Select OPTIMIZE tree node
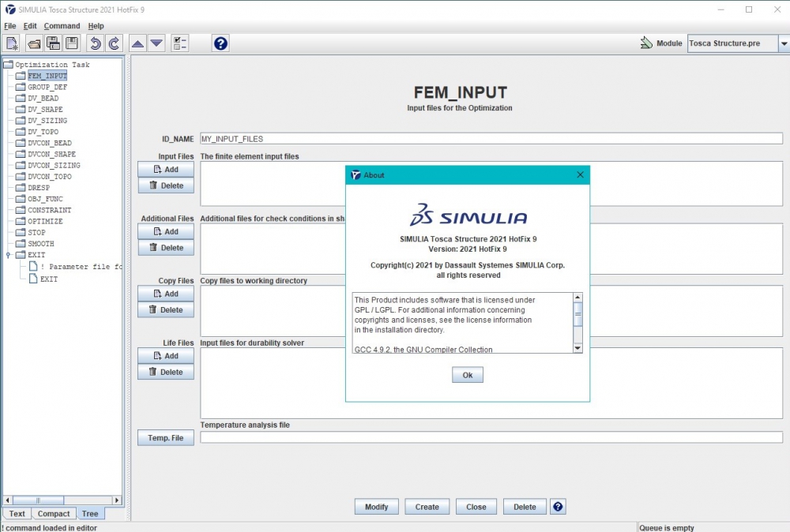This screenshot has width=790, height=532. pyautogui.click(x=45, y=222)
